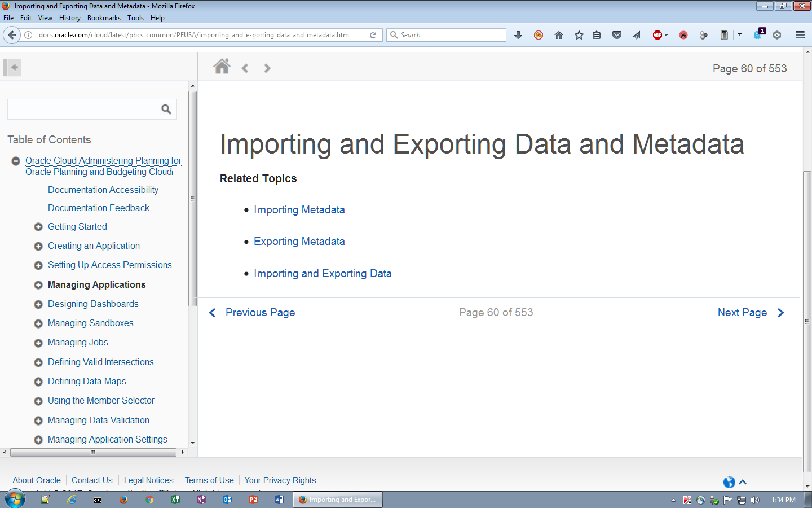Click the documentation home house icon
This screenshot has height=508, width=812.
pos(222,67)
